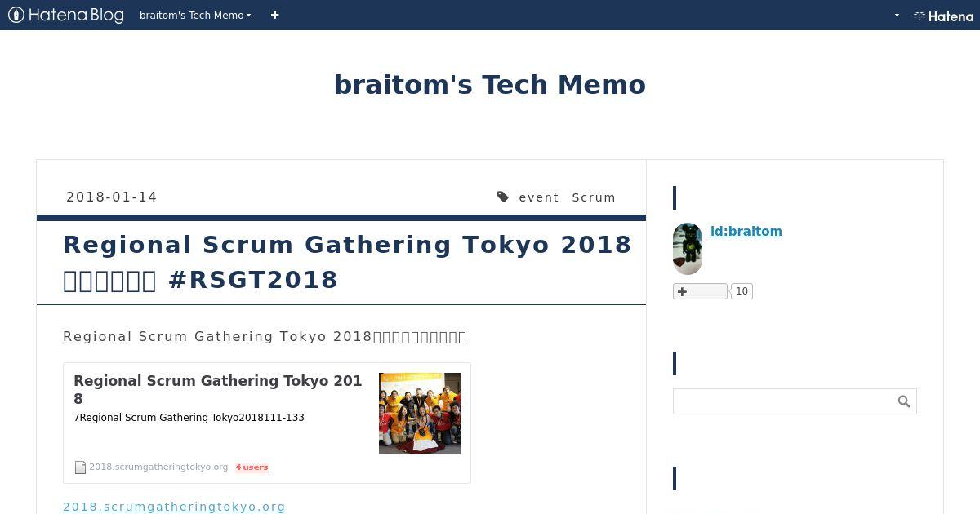Open the 4 users bookmark count

(252, 467)
